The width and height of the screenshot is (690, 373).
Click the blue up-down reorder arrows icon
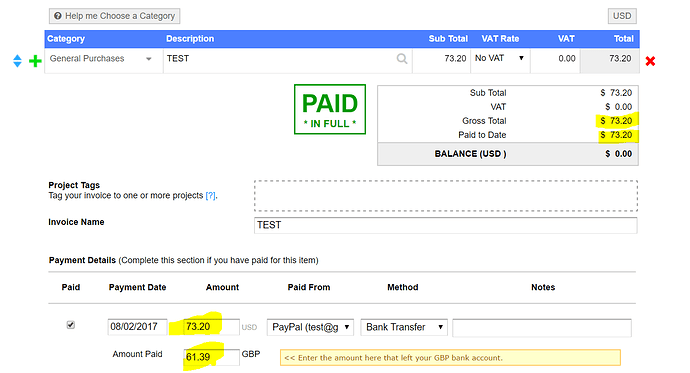click(17, 61)
